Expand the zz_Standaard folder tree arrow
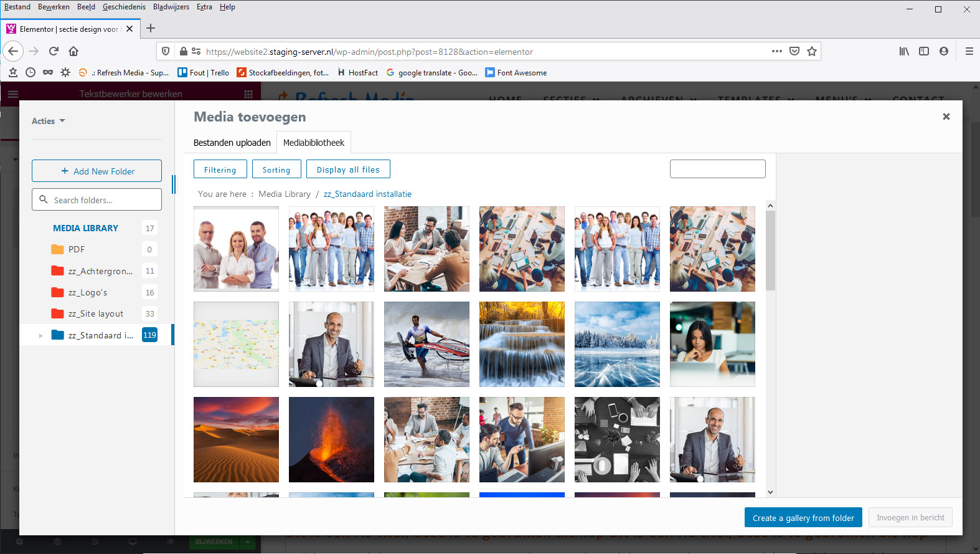Screen dimensions: 980x554 (41, 335)
